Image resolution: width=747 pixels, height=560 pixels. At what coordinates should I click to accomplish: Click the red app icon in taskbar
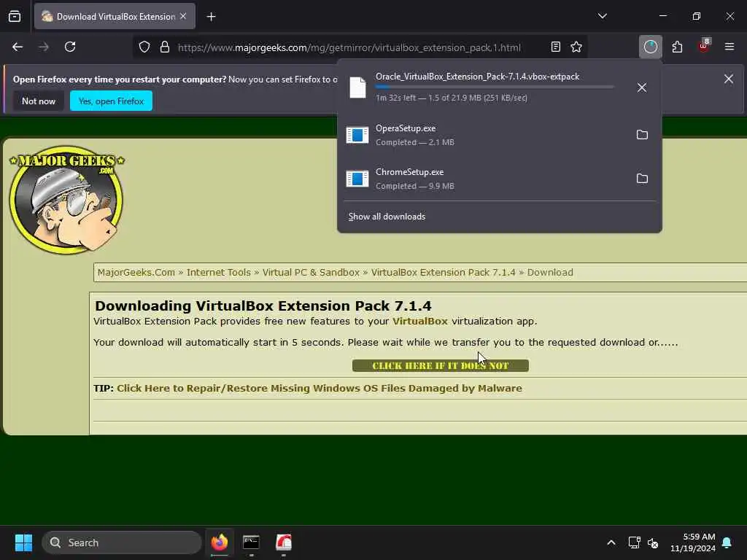click(284, 542)
